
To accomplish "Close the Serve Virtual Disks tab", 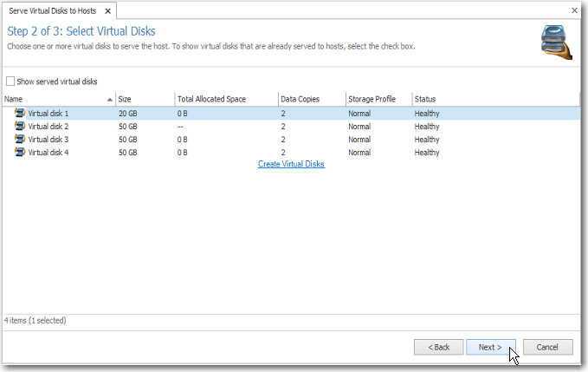I will 108,10.
